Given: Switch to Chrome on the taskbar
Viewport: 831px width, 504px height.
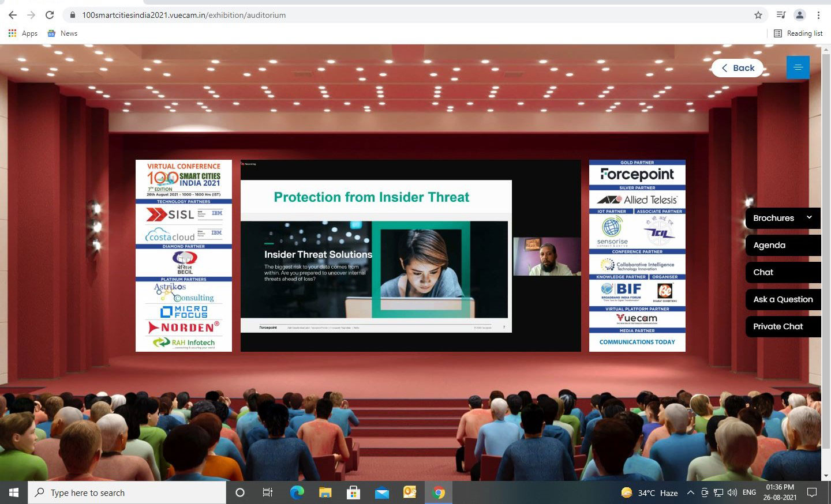Looking at the screenshot, I should pyautogui.click(x=439, y=492).
